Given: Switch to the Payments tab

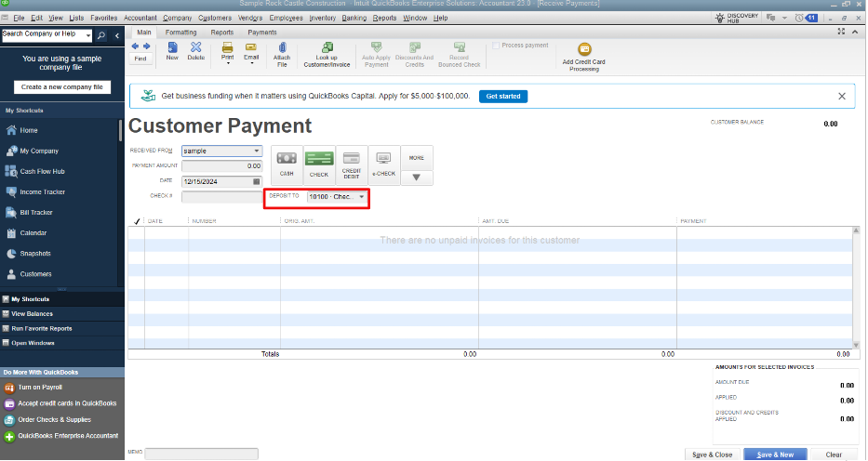Looking at the screenshot, I should click(x=261, y=33).
